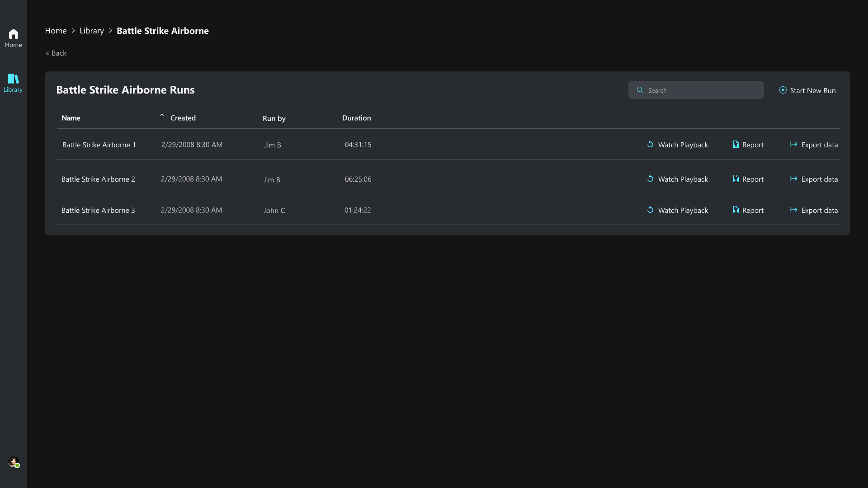
Task: Go to Home breadcrumb
Action: [x=56, y=31]
